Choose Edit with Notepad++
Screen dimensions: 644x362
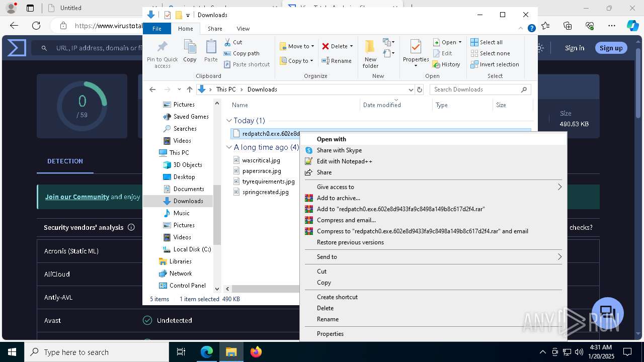pos(433,161)
